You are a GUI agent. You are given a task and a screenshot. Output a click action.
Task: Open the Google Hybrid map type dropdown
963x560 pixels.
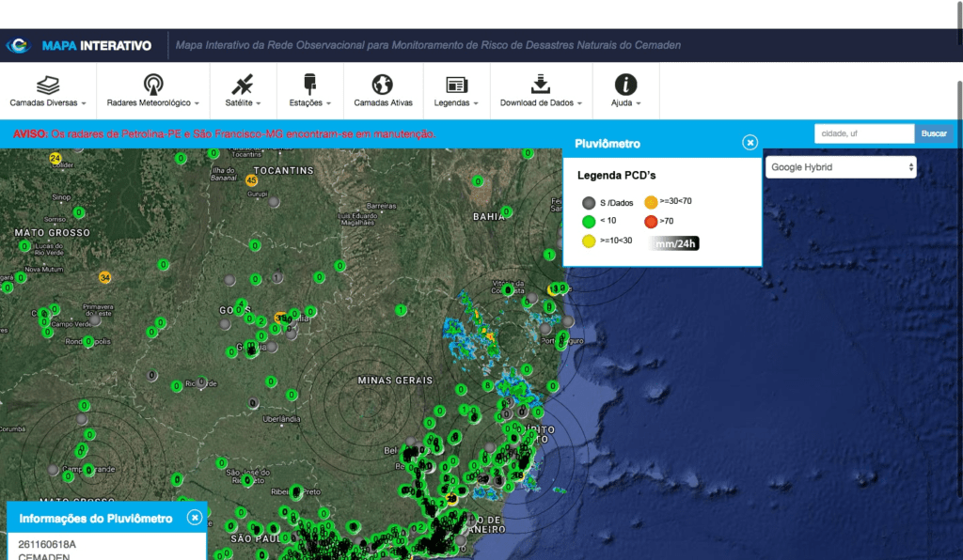(x=840, y=166)
